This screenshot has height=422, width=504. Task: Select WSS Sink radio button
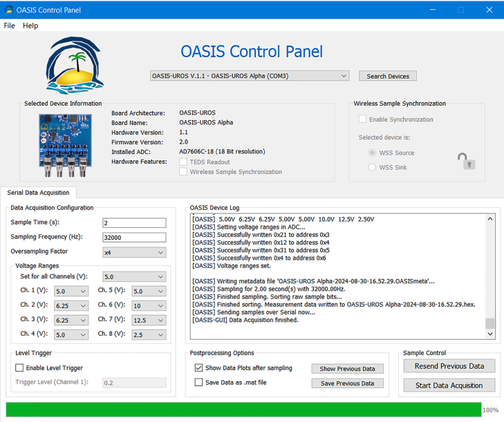click(x=372, y=167)
